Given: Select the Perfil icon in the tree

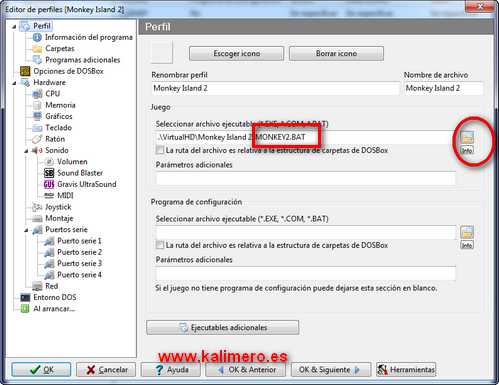Looking at the screenshot, I should click(x=25, y=26).
